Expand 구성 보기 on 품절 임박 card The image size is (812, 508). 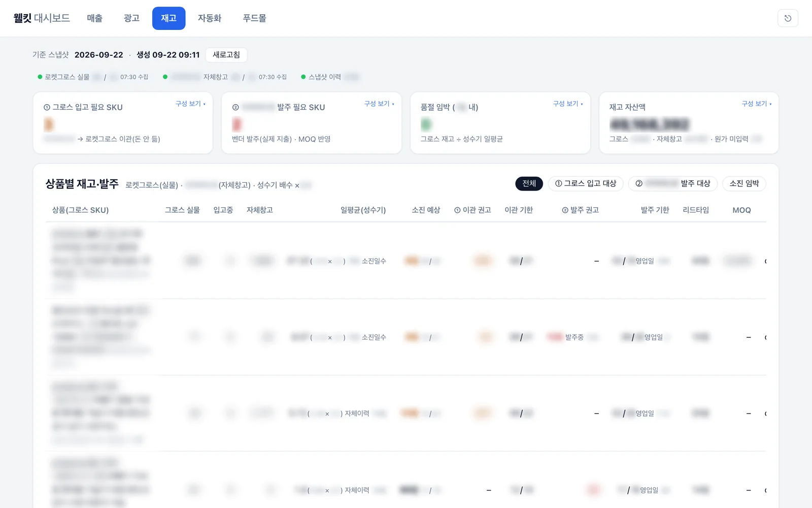568,104
